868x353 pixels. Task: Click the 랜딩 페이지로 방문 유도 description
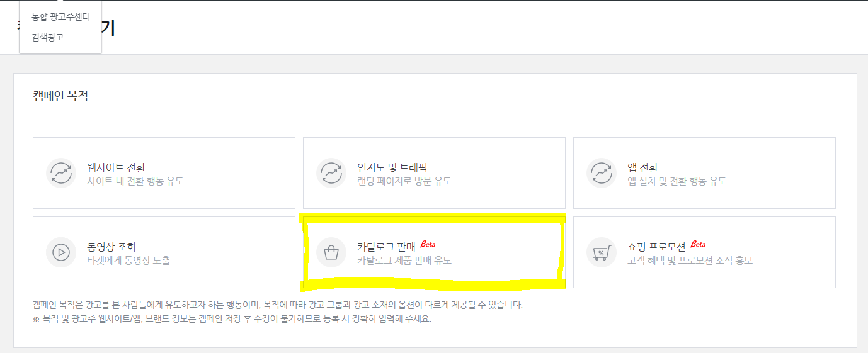click(x=404, y=181)
